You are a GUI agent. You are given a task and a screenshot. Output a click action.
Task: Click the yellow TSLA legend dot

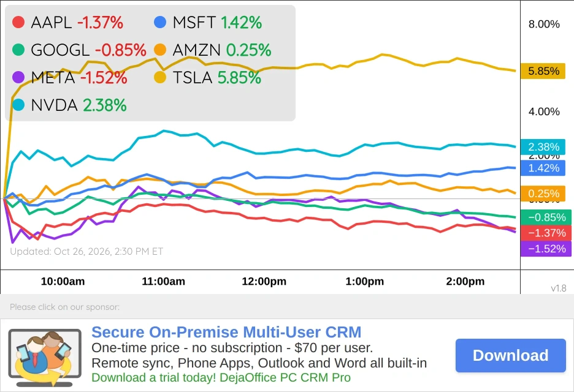160,77
